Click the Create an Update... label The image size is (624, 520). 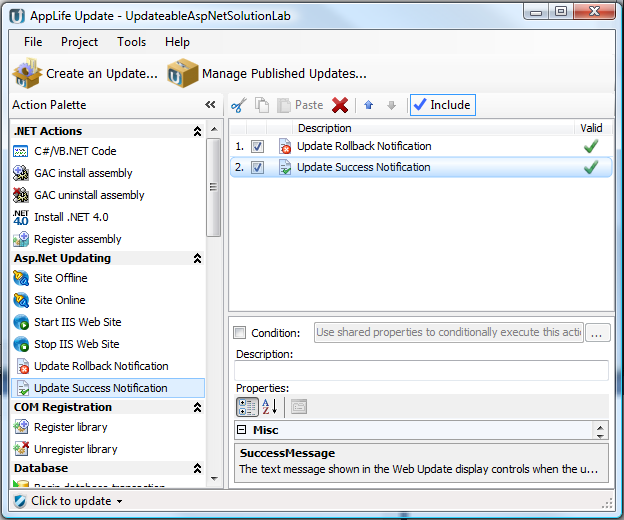(x=102, y=74)
